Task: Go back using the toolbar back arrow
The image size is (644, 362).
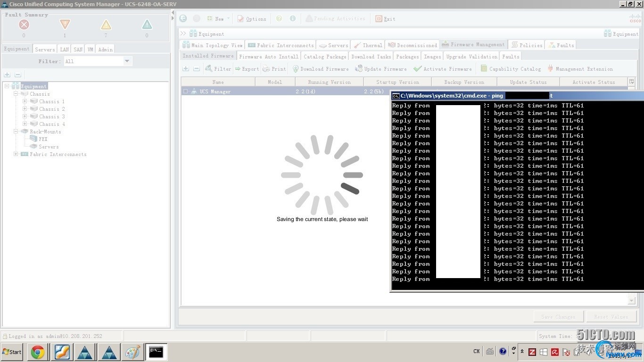Action: pos(183,18)
